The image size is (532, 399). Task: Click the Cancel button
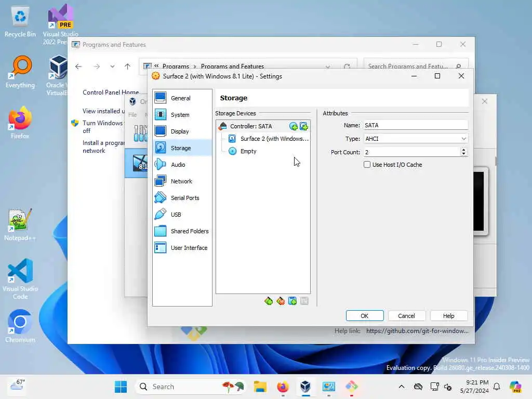click(406, 316)
